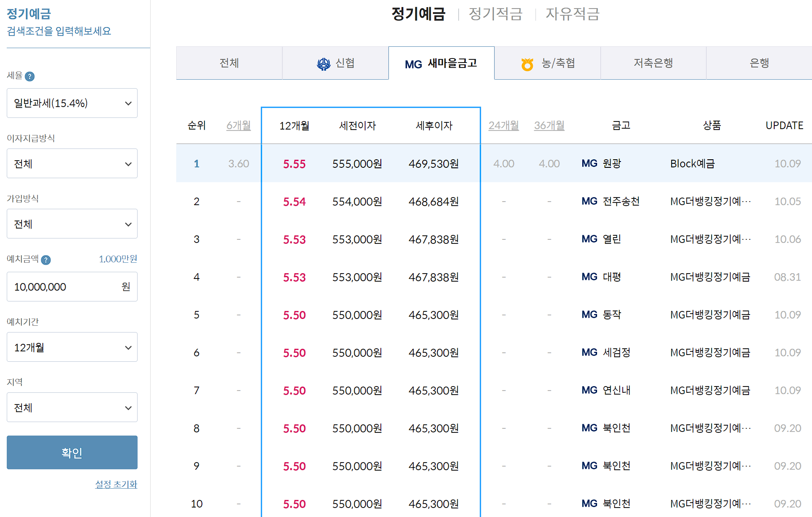Switch to the 은행 tab
The image size is (812, 517).
[759, 63]
